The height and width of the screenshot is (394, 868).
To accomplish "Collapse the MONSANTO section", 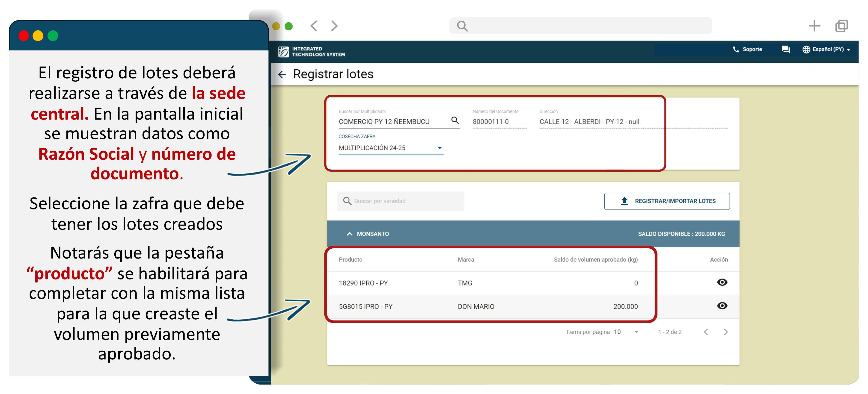I will coord(349,234).
